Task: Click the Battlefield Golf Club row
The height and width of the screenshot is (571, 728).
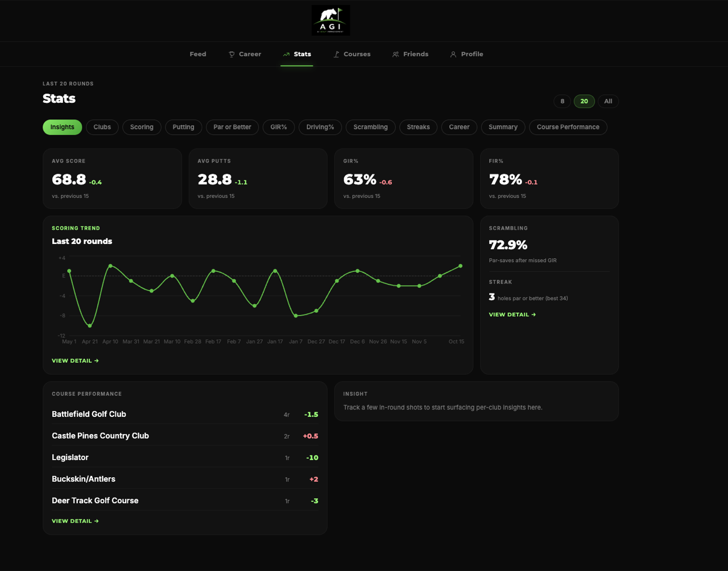Action: 185,414
